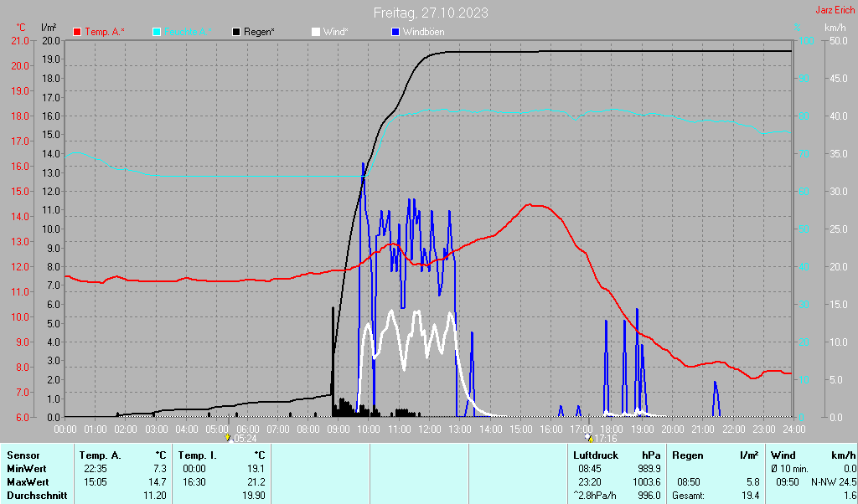858x504 pixels.
Task: Click the sunrise time label '05:24'
Action: 246,439
